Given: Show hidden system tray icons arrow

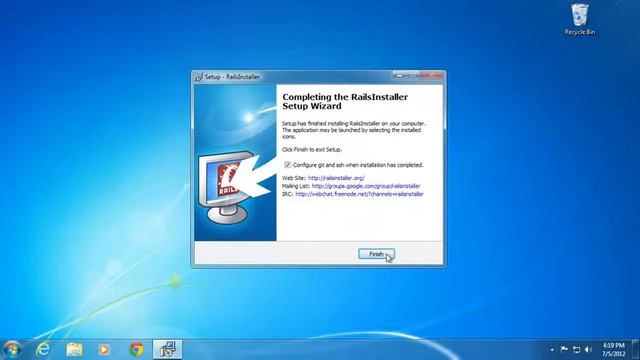Looking at the screenshot, I should pyautogui.click(x=552, y=350).
